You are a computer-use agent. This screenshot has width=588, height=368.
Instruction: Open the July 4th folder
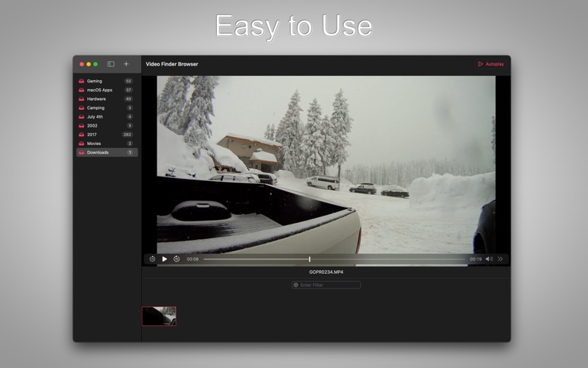(x=107, y=117)
